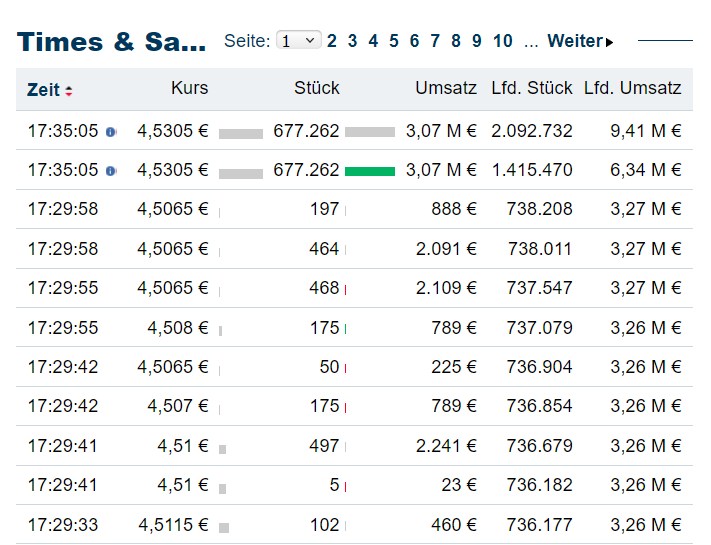
Task: Click Lfd. Stück value 737.547
Action: coord(540,288)
